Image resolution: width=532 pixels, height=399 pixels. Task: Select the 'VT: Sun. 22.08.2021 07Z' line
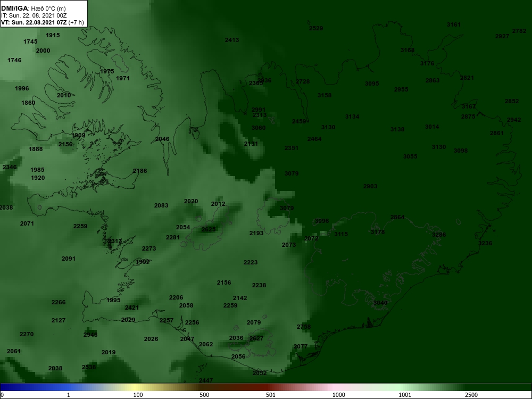pyautogui.click(x=34, y=23)
